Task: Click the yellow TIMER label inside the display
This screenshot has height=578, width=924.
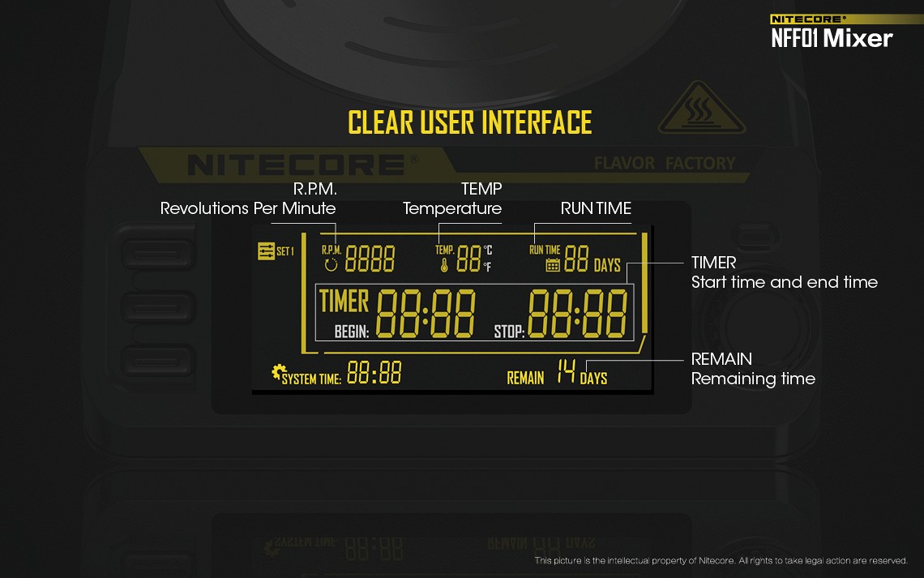Action: click(x=344, y=301)
